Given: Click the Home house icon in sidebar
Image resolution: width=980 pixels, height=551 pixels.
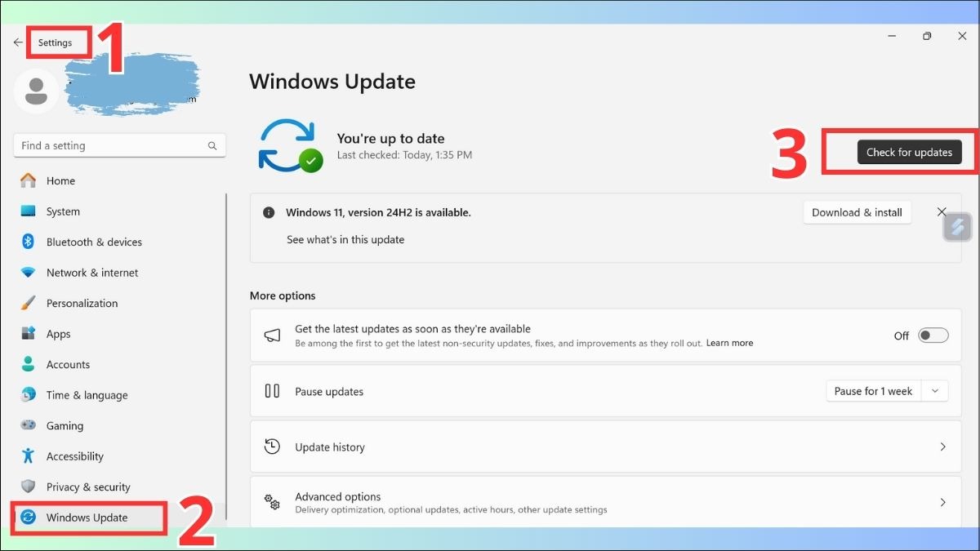Looking at the screenshot, I should (29, 180).
